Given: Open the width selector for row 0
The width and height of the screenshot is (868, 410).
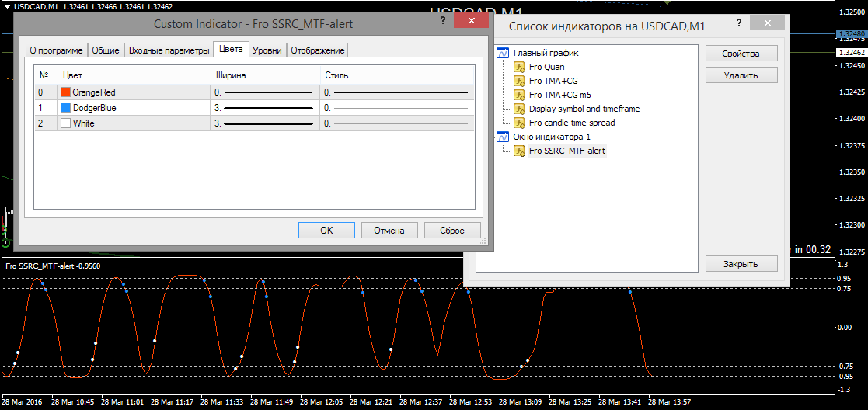Looking at the screenshot, I should point(265,92).
